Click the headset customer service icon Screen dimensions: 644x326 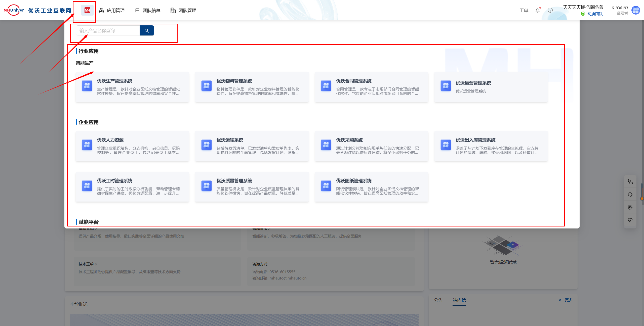click(630, 195)
